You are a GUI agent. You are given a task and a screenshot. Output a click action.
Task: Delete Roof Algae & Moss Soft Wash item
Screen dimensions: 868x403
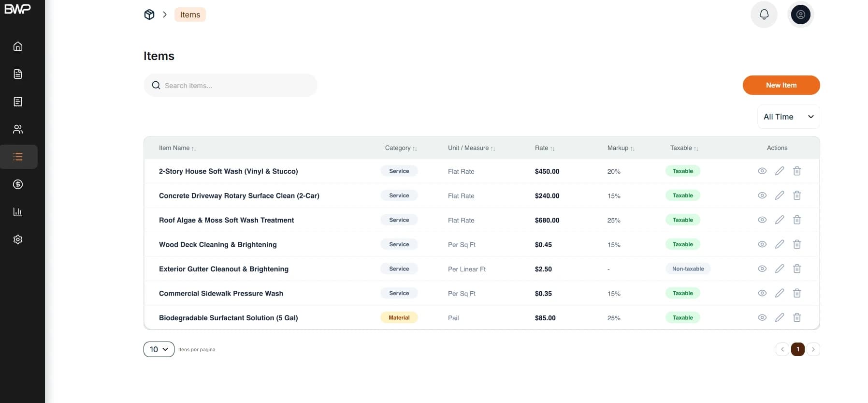tap(797, 220)
